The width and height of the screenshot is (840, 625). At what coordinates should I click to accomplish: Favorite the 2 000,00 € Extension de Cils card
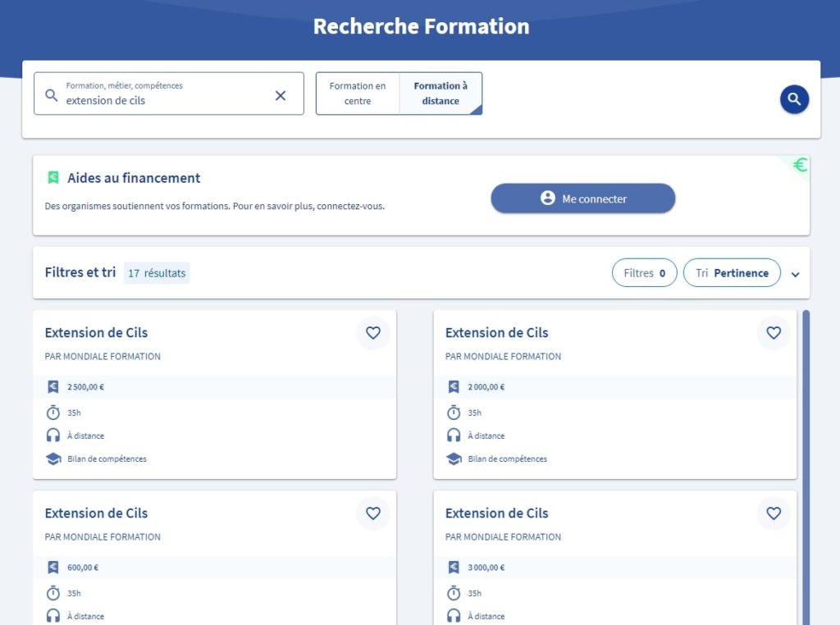pos(774,332)
